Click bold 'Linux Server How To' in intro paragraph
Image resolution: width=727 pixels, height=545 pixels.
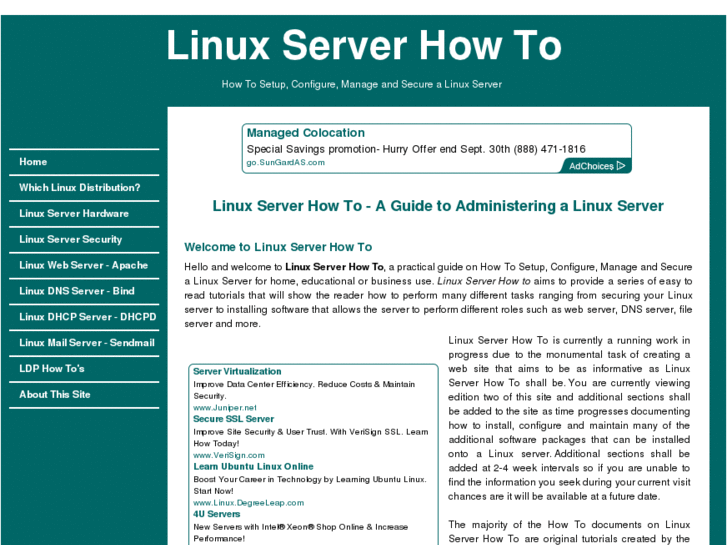coord(334,267)
